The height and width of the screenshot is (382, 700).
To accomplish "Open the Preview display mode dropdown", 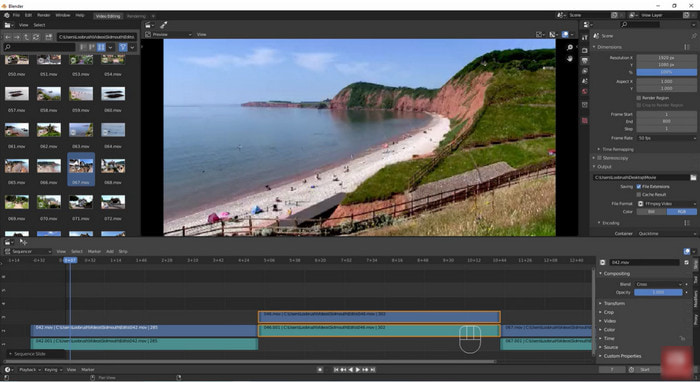I will 169,34.
